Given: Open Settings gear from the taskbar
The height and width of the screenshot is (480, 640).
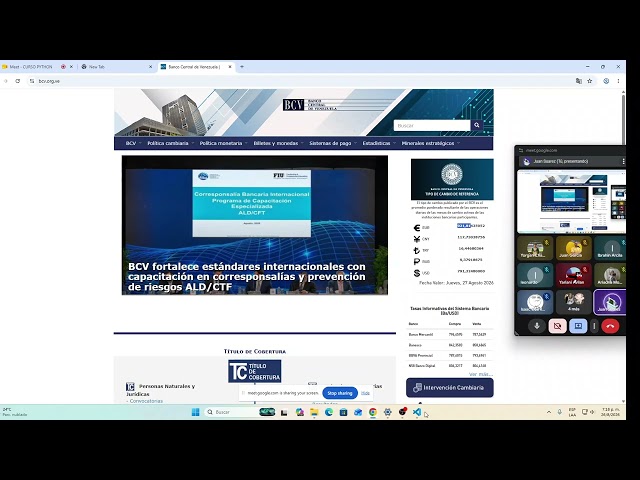Looking at the screenshot, I should 387,412.
